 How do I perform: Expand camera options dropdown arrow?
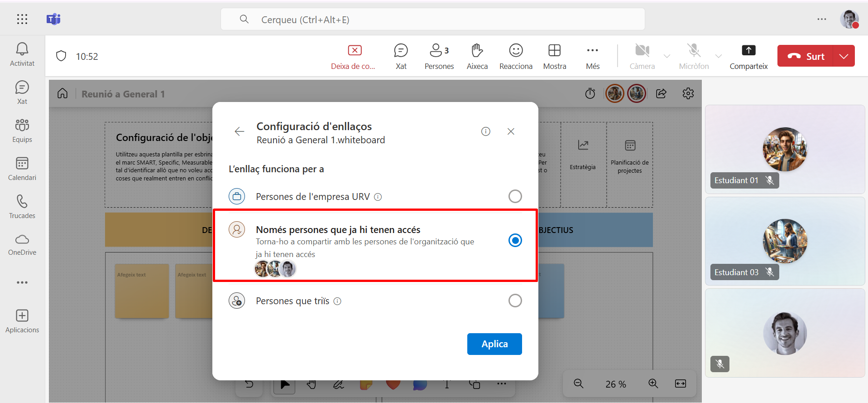[x=667, y=56]
